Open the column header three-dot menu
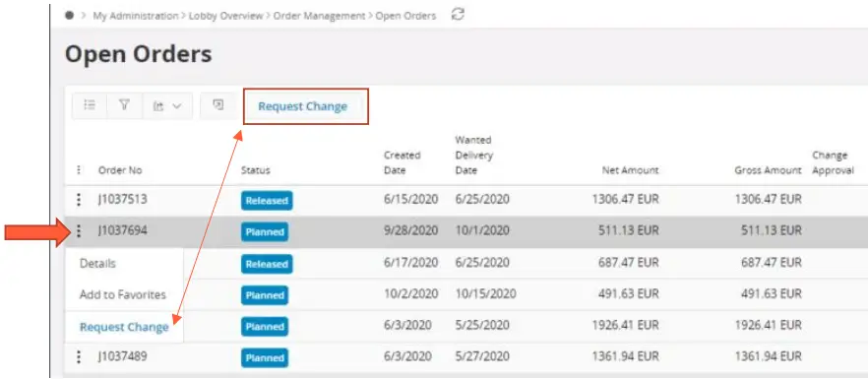This screenshot has height=379, width=868. tap(79, 170)
